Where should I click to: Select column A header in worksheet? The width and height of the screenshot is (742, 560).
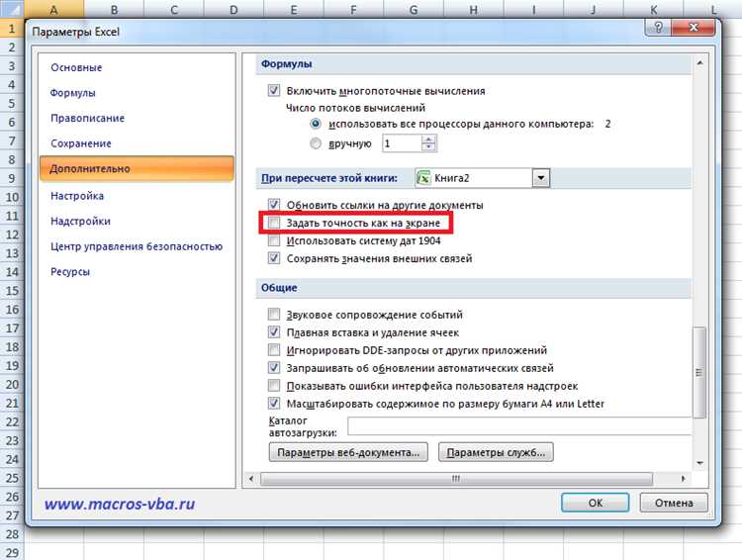pyautogui.click(x=54, y=10)
